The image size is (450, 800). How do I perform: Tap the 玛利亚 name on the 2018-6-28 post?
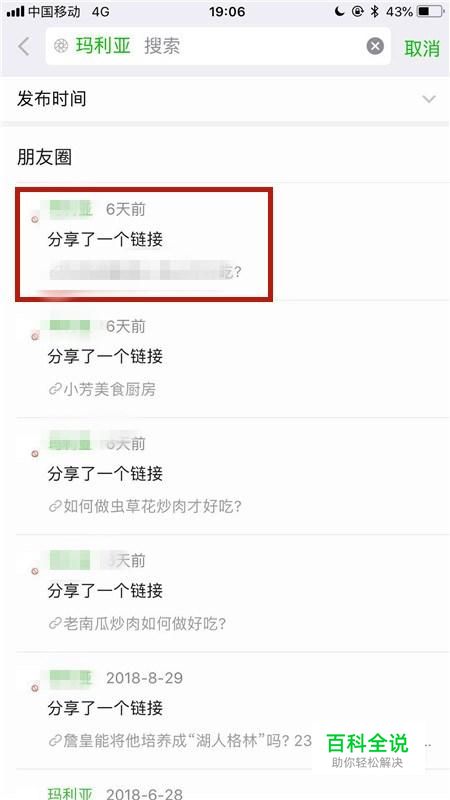(x=70, y=794)
